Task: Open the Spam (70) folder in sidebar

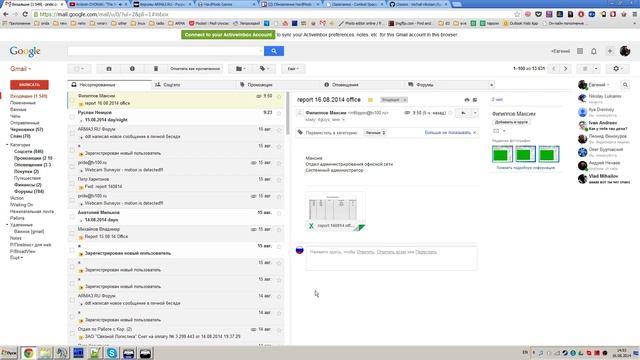Action: click(x=20, y=136)
